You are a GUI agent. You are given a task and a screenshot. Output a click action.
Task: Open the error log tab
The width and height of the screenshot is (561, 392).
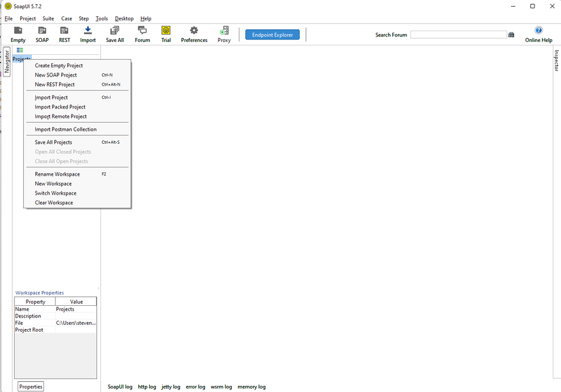coord(195,387)
